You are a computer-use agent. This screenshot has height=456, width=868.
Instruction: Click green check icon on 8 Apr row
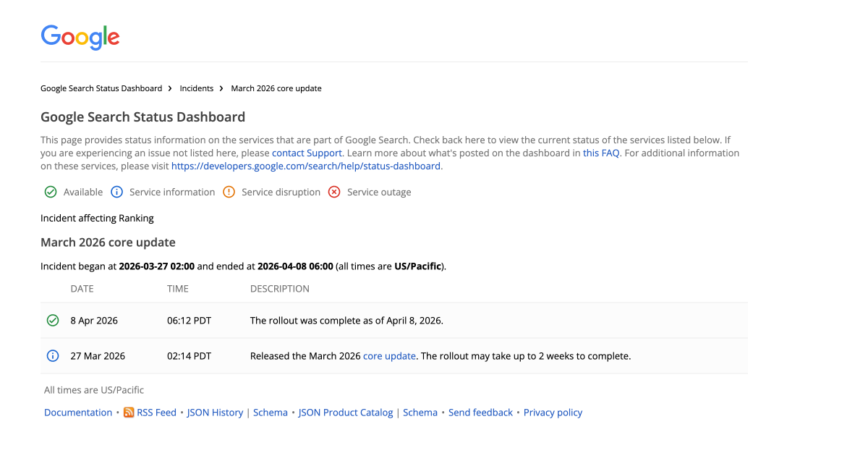click(x=53, y=320)
